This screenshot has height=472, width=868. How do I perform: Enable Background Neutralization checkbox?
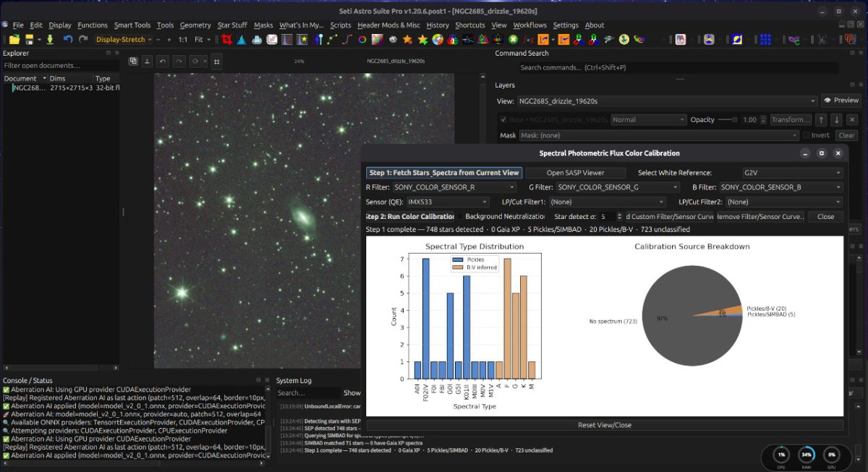click(460, 216)
